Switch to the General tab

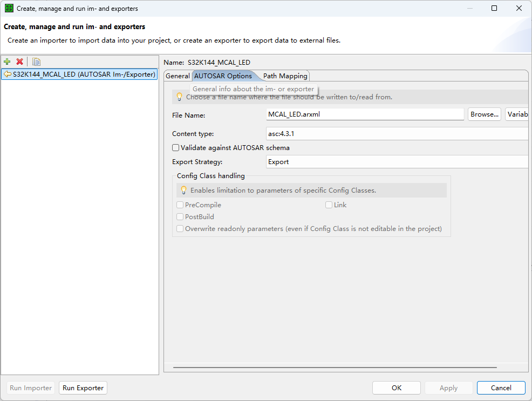point(178,76)
